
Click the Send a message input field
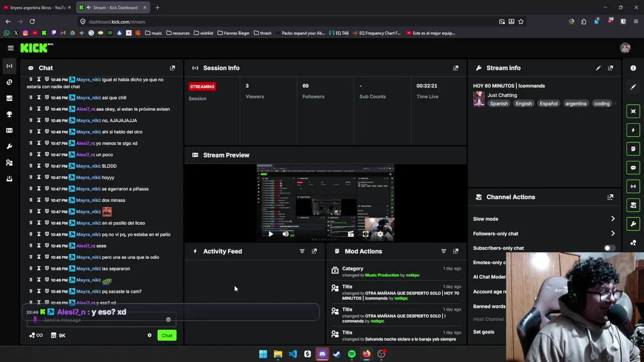tap(101, 320)
